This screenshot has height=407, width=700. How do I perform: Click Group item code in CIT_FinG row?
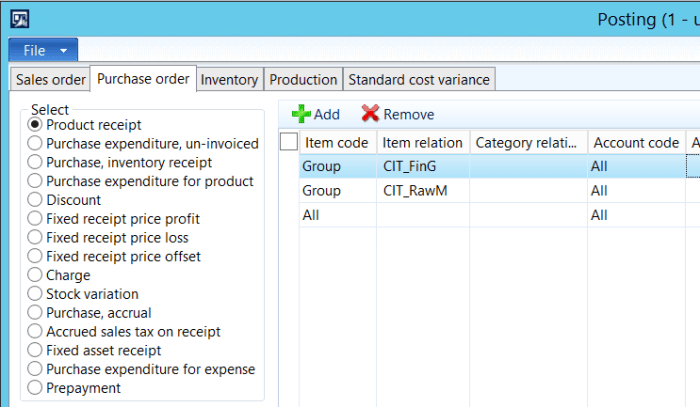(x=338, y=166)
